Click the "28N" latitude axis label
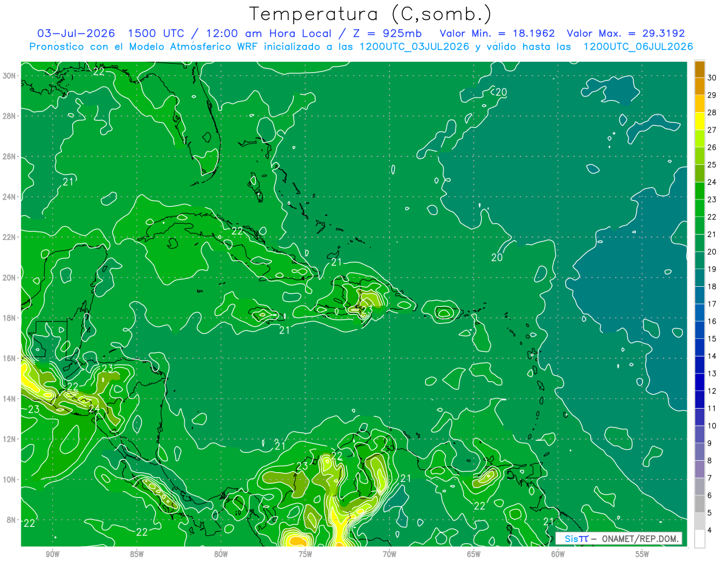728x562 pixels. click(x=9, y=116)
